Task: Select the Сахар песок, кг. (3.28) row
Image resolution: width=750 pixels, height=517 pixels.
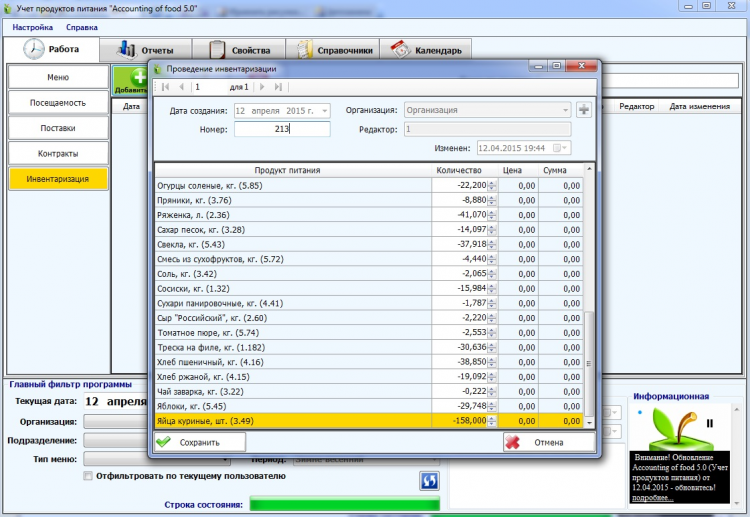Action: [x=369, y=230]
